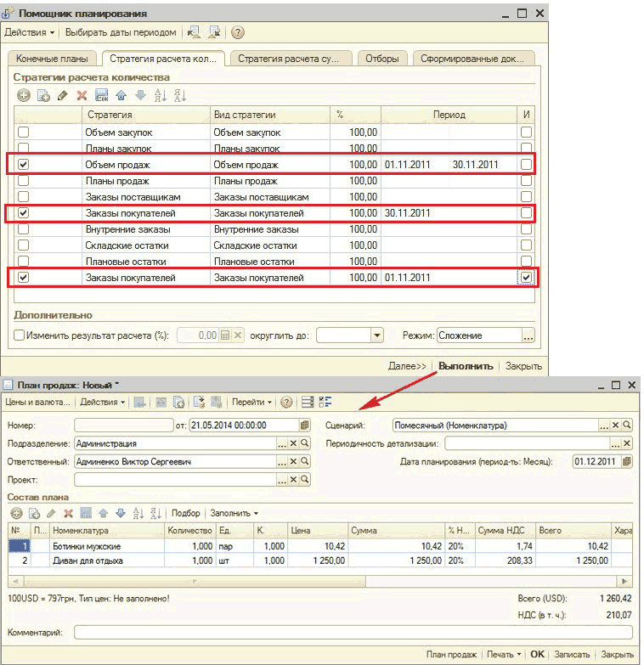644x665 pixels.
Task: Enable the Объем закупок strategy checkbox
Action: coord(24,132)
